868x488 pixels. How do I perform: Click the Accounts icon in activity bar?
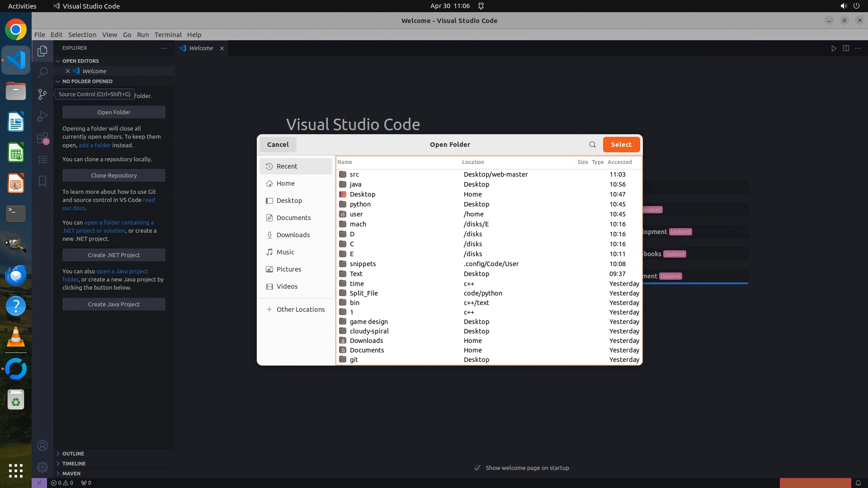point(42,446)
